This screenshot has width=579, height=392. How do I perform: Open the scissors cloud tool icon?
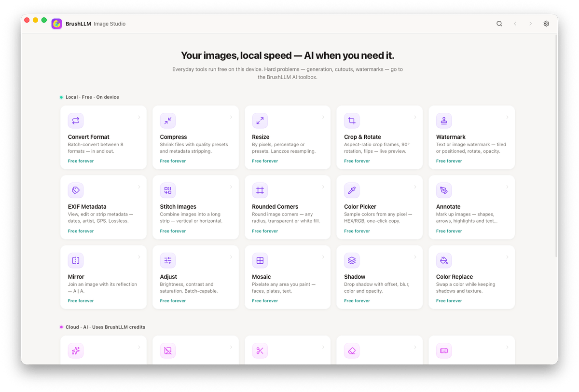pos(260,351)
